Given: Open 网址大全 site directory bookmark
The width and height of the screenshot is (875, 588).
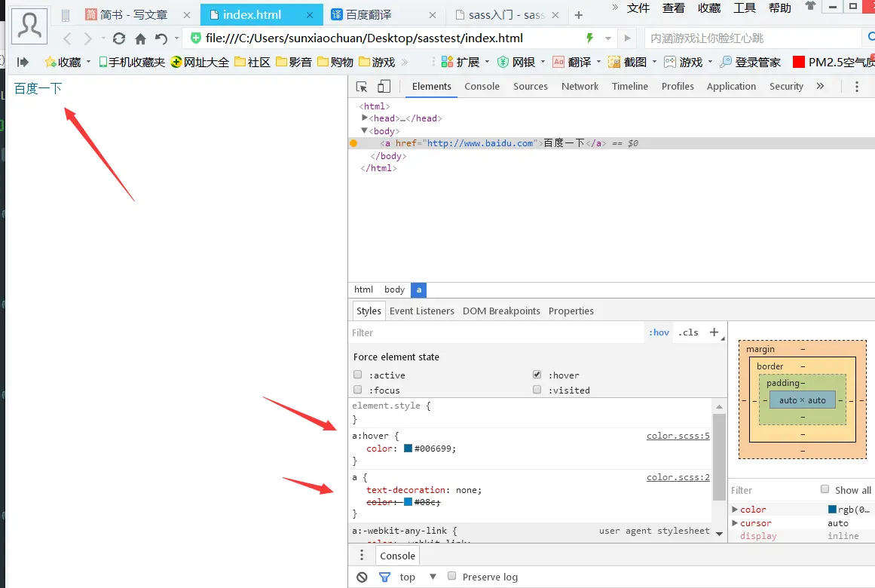Looking at the screenshot, I should tap(200, 62).
